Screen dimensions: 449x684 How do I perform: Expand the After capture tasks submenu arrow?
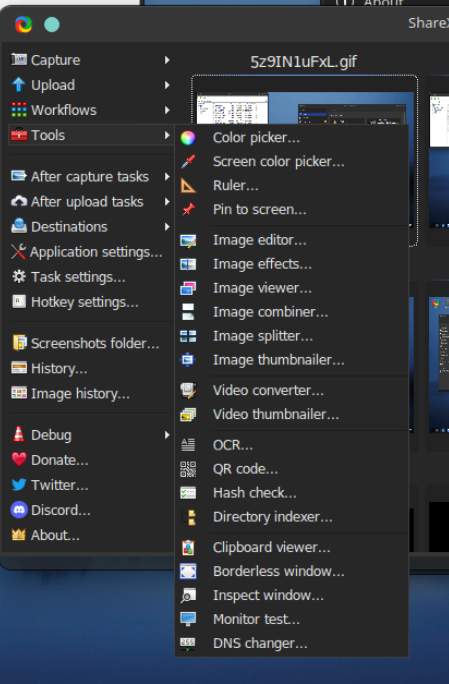click(167, 177)
